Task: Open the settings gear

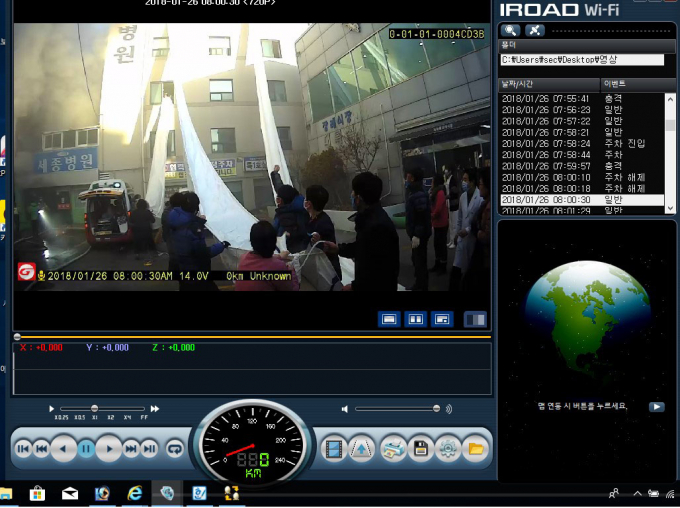Action: (448, 449)
